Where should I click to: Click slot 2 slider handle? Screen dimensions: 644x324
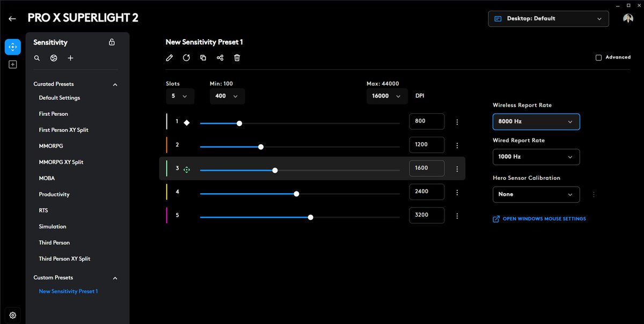261,146
